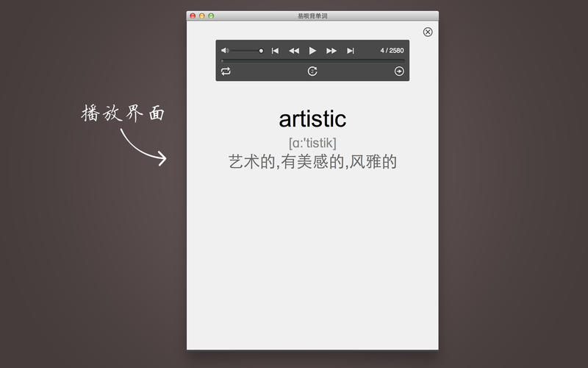Rewind to the previous word

click(294, 51)
